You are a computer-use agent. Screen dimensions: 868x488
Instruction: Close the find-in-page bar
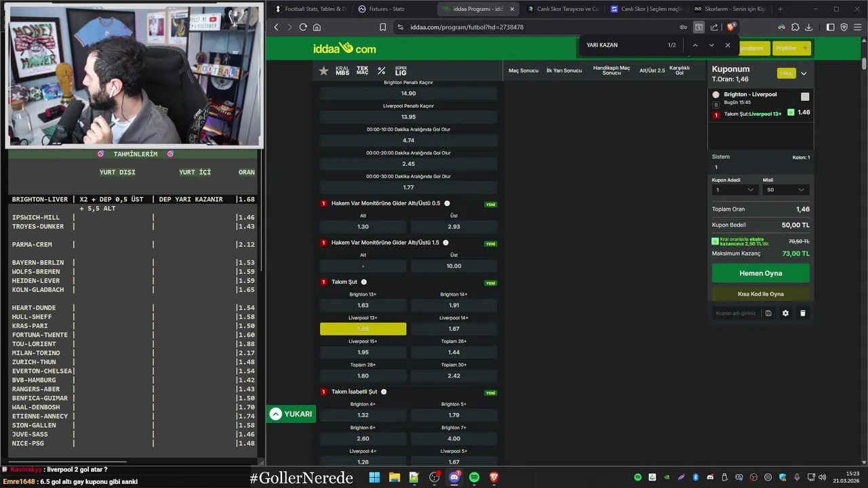point(728,45)
